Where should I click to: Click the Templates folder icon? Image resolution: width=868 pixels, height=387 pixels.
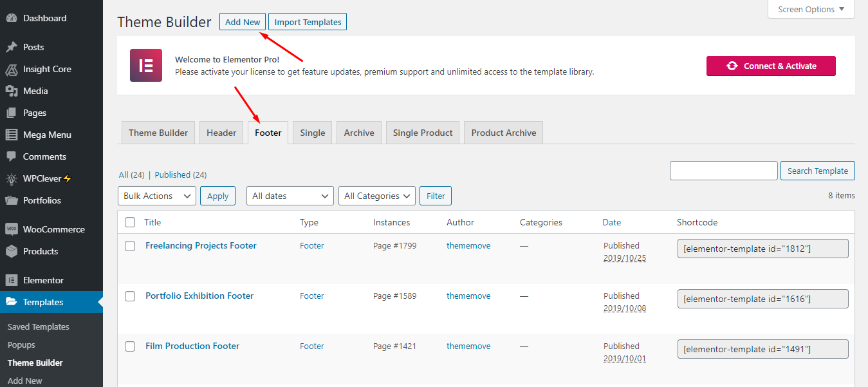point(11,302)
